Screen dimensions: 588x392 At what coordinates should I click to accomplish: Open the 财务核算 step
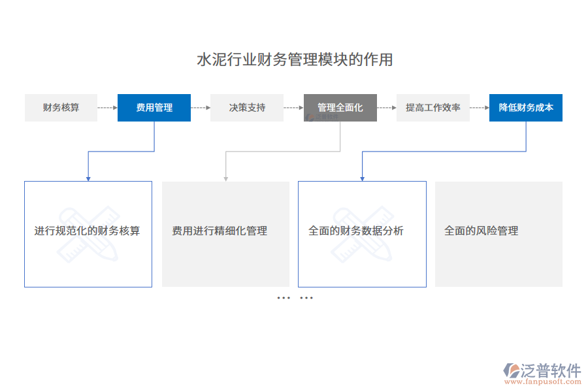(61, 107)
